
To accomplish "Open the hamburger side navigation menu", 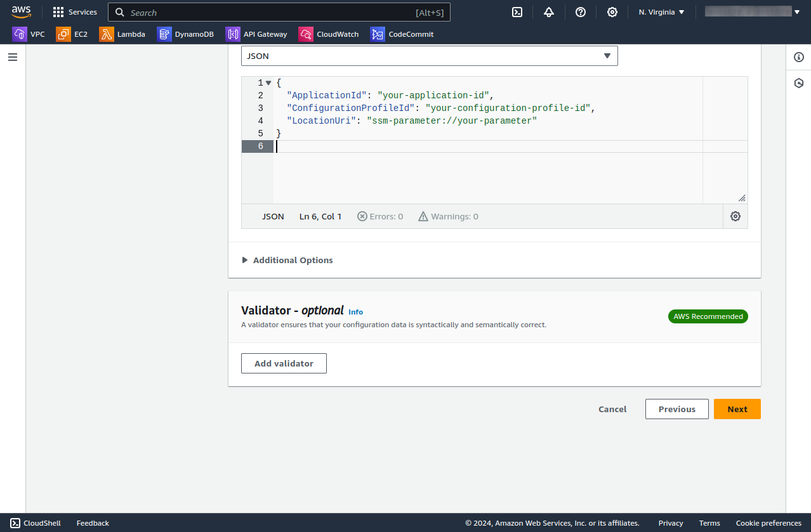I will click(13, 57).
